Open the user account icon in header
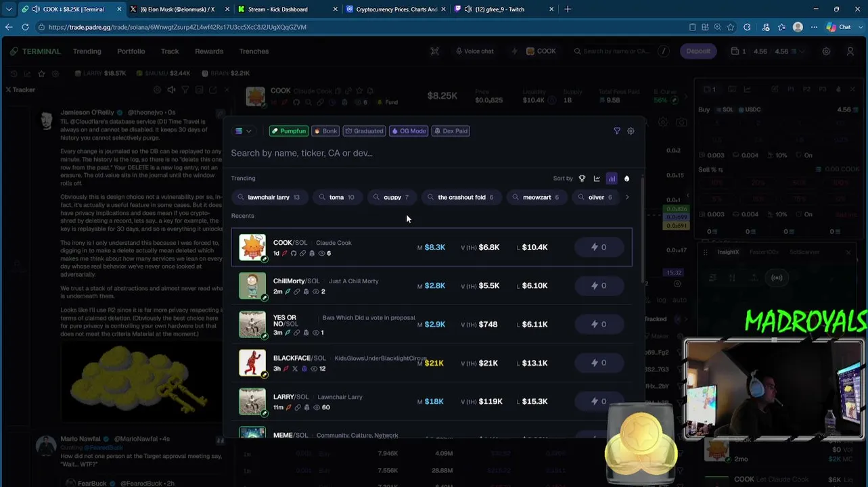This screenshot has width=868, height=487. point(850,51)
